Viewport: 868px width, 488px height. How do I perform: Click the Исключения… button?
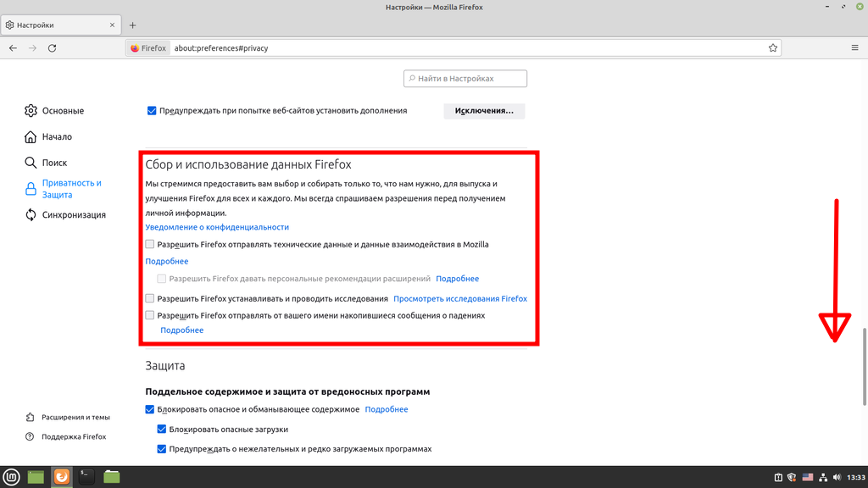point(484,111)
